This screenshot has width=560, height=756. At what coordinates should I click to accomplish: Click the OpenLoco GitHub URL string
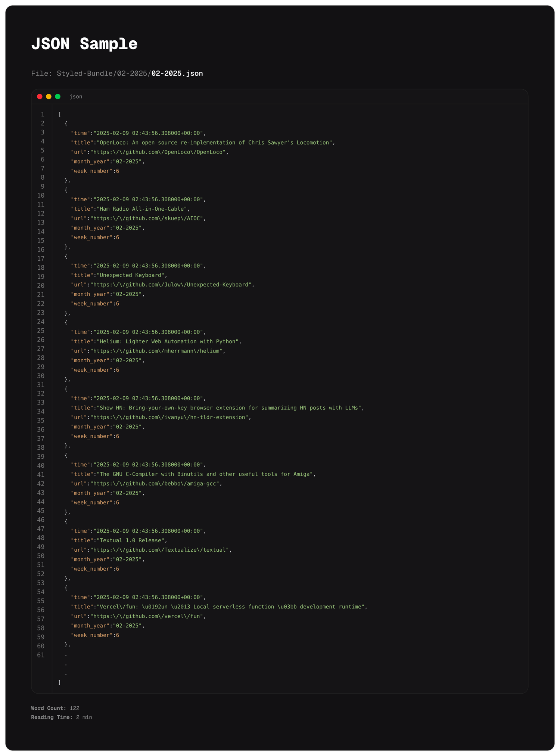[x=159, y=152]
